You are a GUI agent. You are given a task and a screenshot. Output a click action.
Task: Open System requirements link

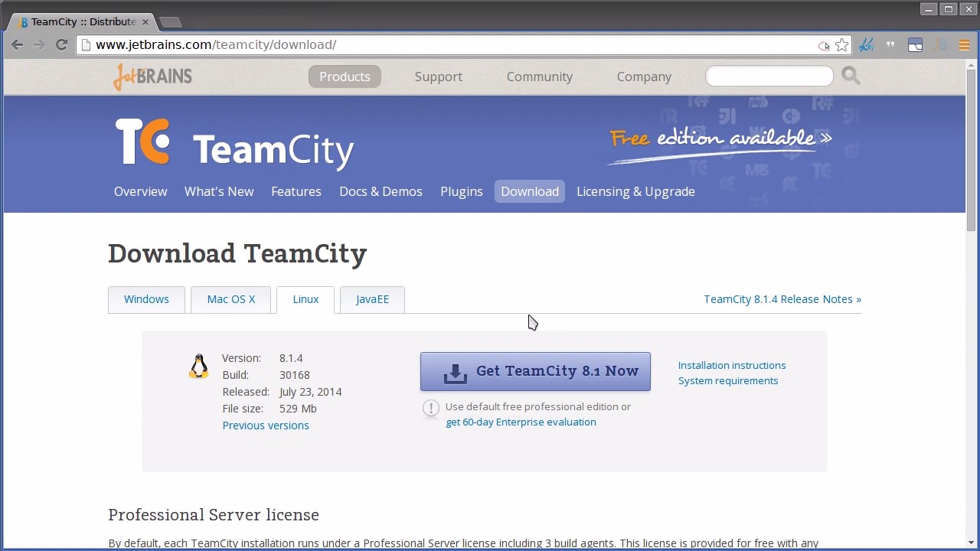click(x=728, y=380)
